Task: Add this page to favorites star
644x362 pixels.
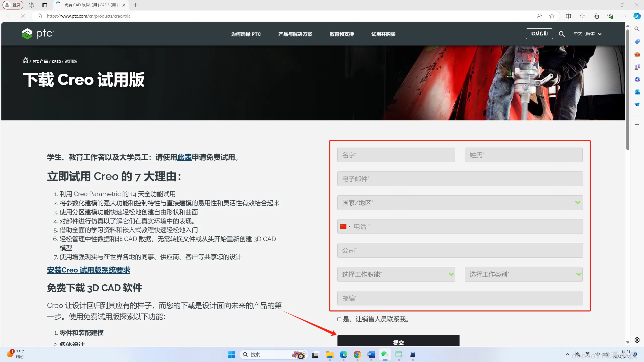Action: [x=552, y=16]
